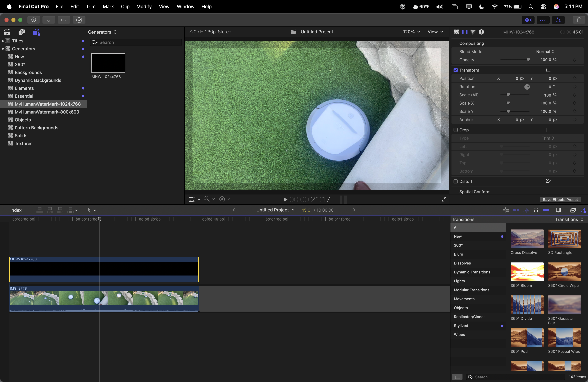This screenshot has width=588, height=382.
Task: Click the Import Media arrow icon
Action: [49, 20]
